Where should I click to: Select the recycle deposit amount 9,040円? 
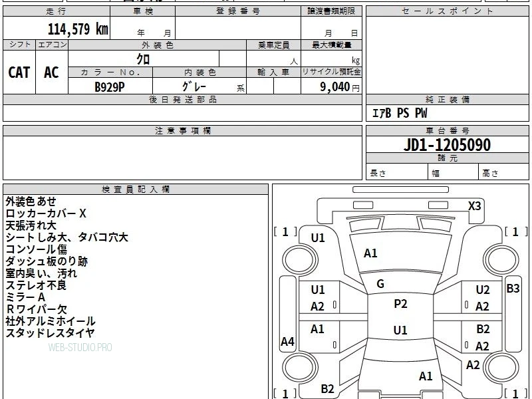tap(340, 87)
